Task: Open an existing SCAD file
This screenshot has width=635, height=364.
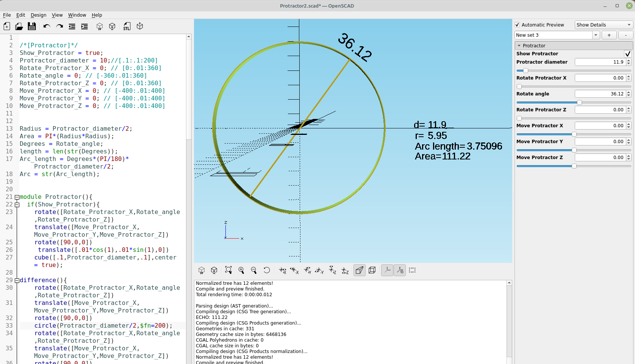Action: [19, 26]
